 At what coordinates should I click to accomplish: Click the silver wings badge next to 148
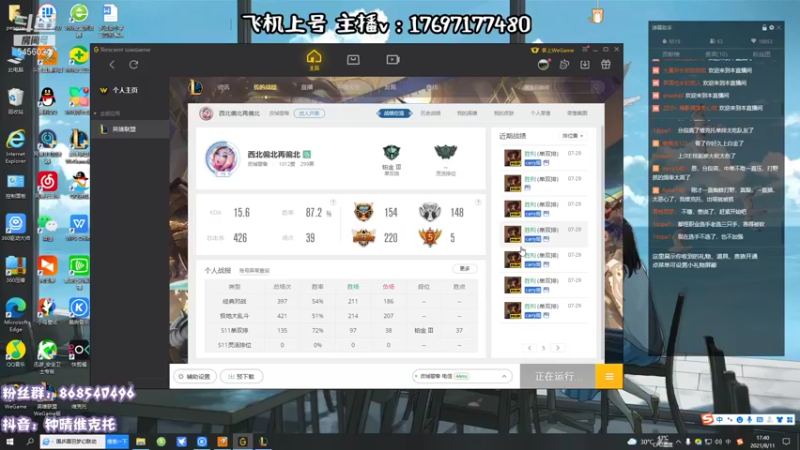pos(430,212)
